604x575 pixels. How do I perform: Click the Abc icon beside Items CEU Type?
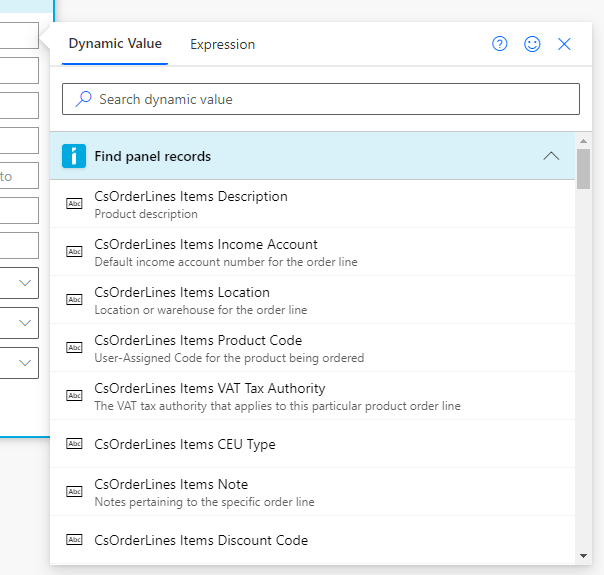pos(74,444)
